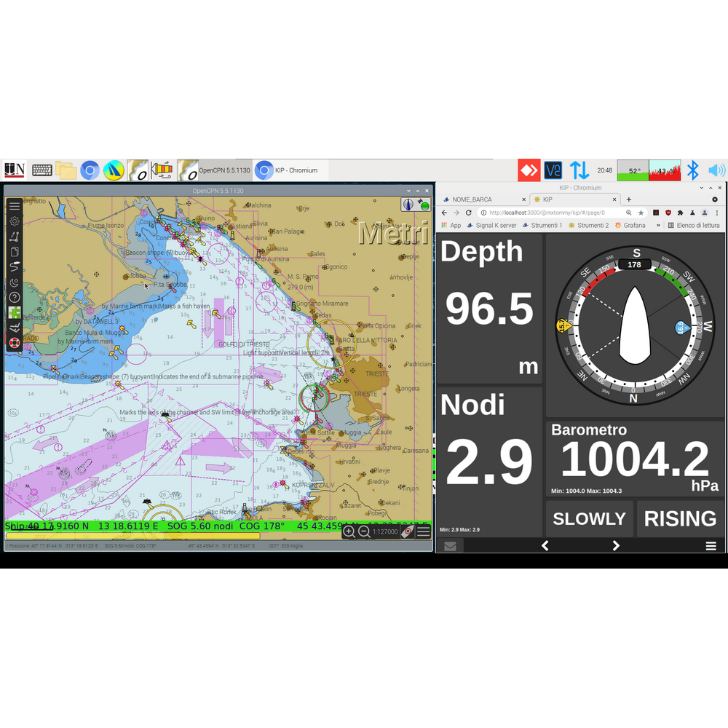The width and height of the screenshot is (728, 728).
Task: Open the App bookmarks shortcut
Action: click(x=451, y=225)
